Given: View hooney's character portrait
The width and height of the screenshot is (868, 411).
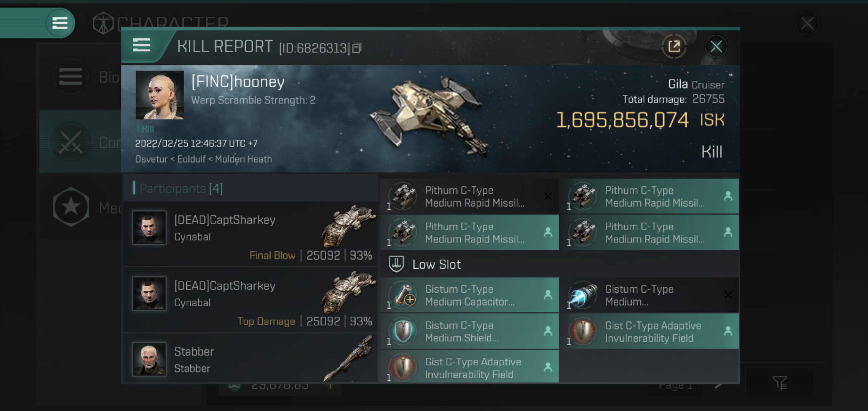Looking at the screenshot, I should tap(160, 95).
